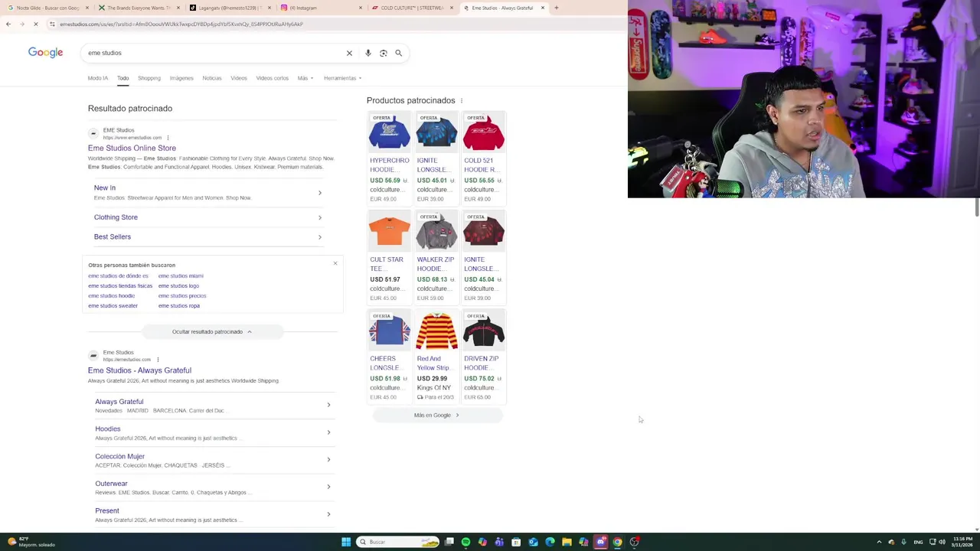Image resolution: width=980 pixels, height=551 pixels.
Task: Open Google Chrome from the taskbar
Action: 618,542
